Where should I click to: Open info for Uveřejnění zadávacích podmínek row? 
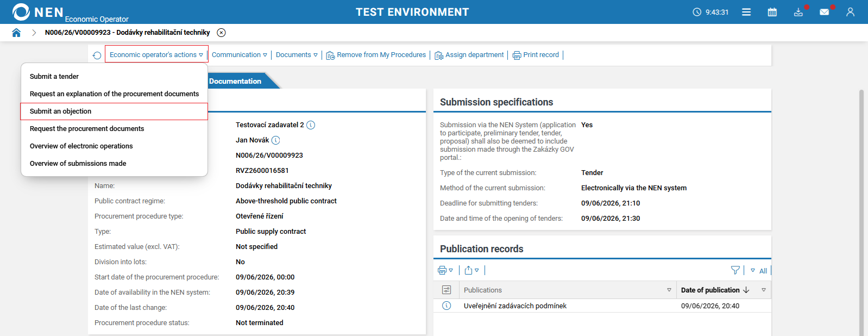(x=446, y=306)
